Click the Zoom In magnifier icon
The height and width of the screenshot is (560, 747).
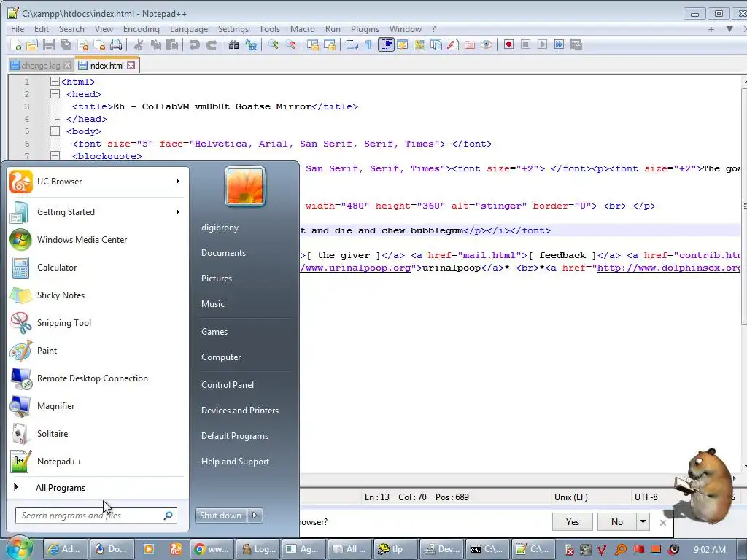coord(273,44)
